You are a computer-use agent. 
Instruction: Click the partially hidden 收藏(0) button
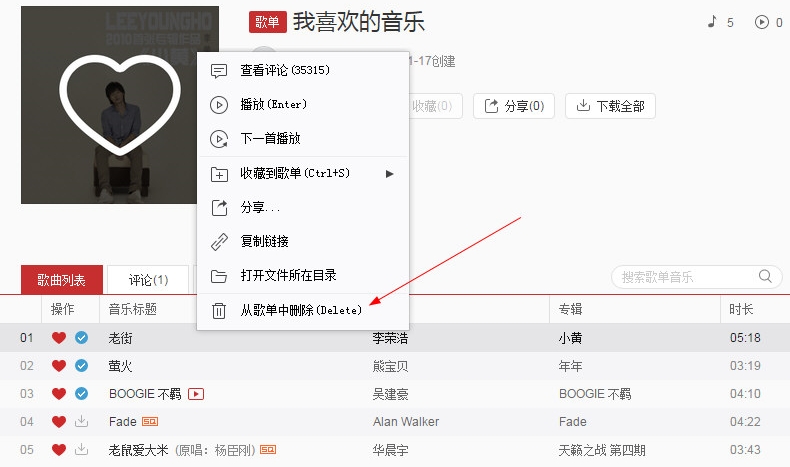(435, 106)
